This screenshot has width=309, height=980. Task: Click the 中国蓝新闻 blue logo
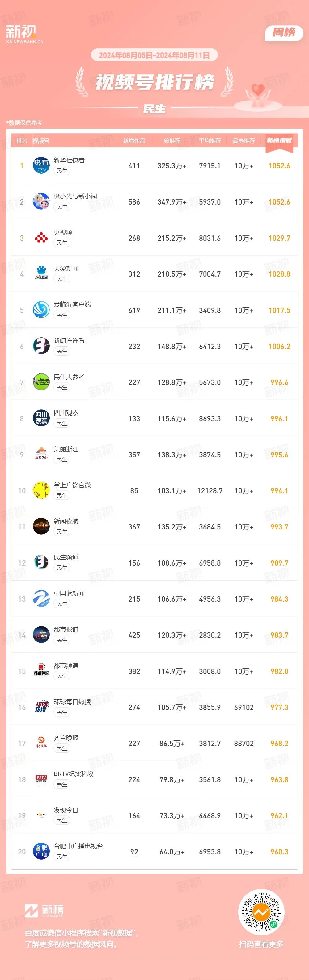tap(41, 599)
